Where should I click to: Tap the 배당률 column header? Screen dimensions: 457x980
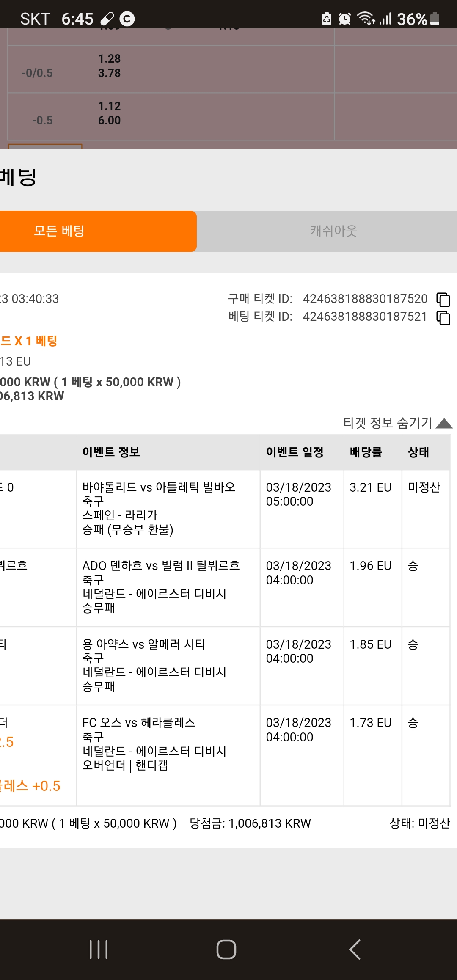[x=366, y=452]
